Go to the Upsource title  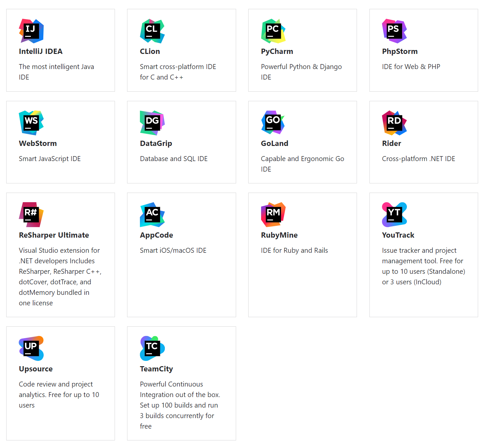[x=36, y=369]
